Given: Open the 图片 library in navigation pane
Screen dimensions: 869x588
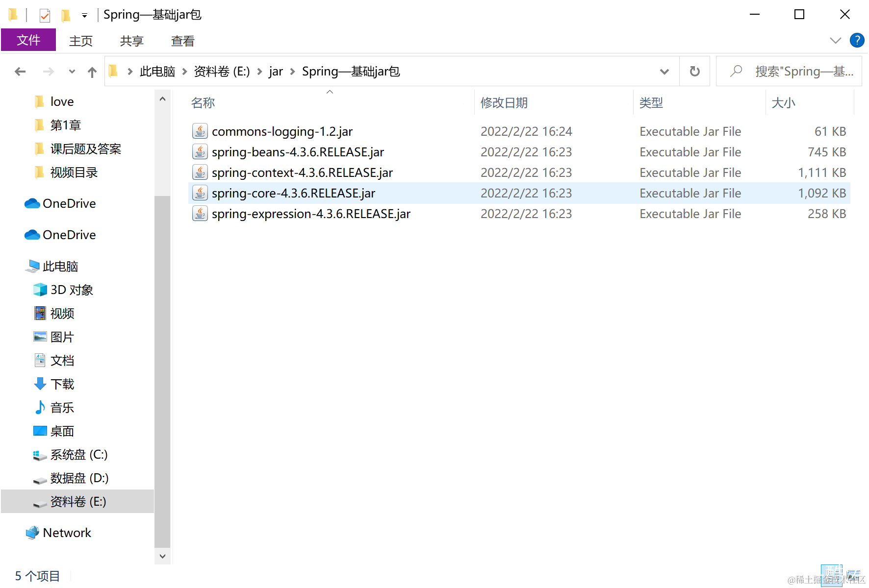Looking at the screenshot, I should tap(62, 337).
